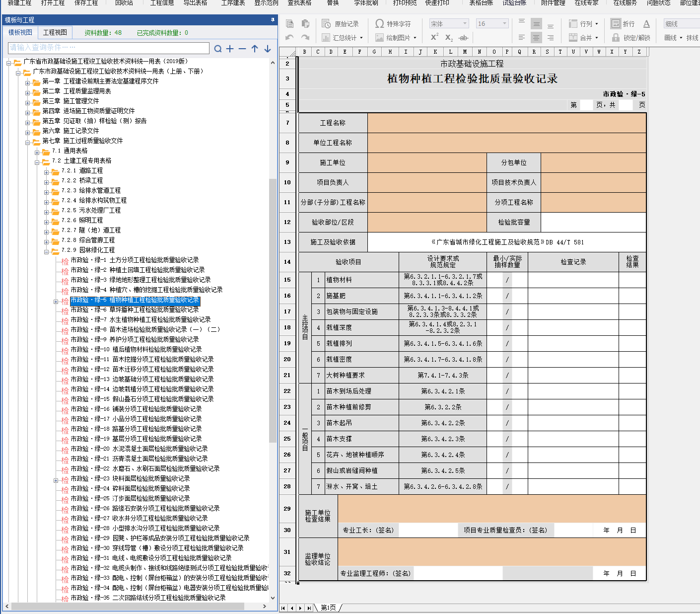
Task: Select tree item 市政验·绿-9 养护分项工程
Action: (135, 339)
